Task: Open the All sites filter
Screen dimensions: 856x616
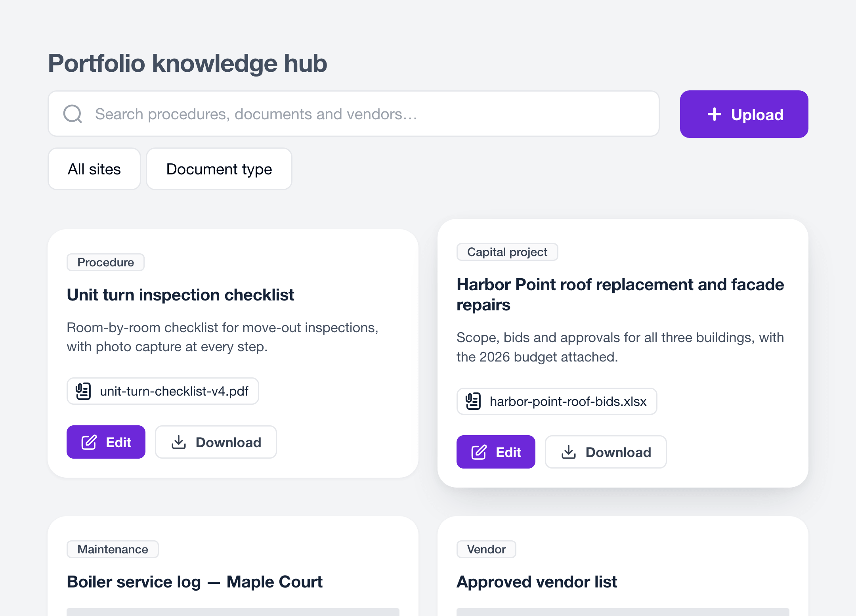Action: (x=94, y=169)
